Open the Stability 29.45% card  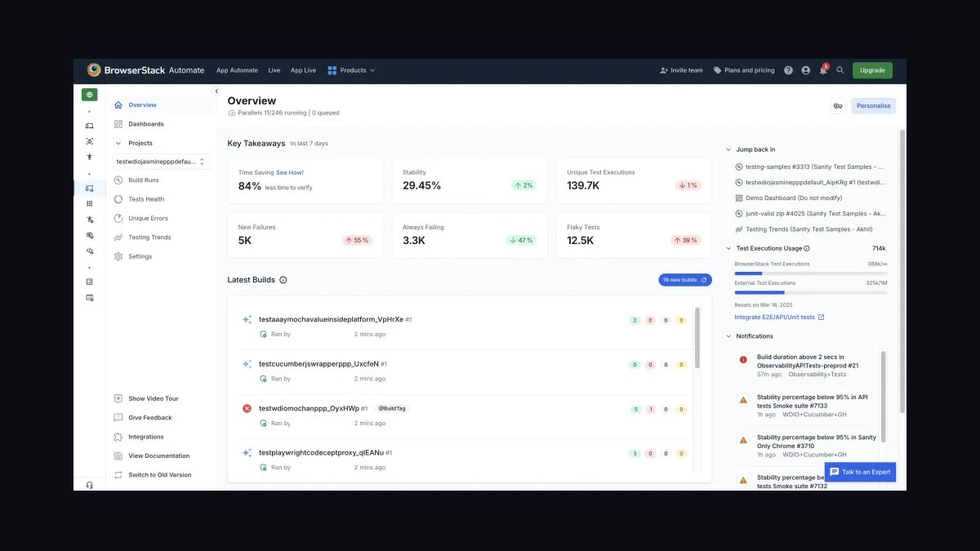[469, 180]
